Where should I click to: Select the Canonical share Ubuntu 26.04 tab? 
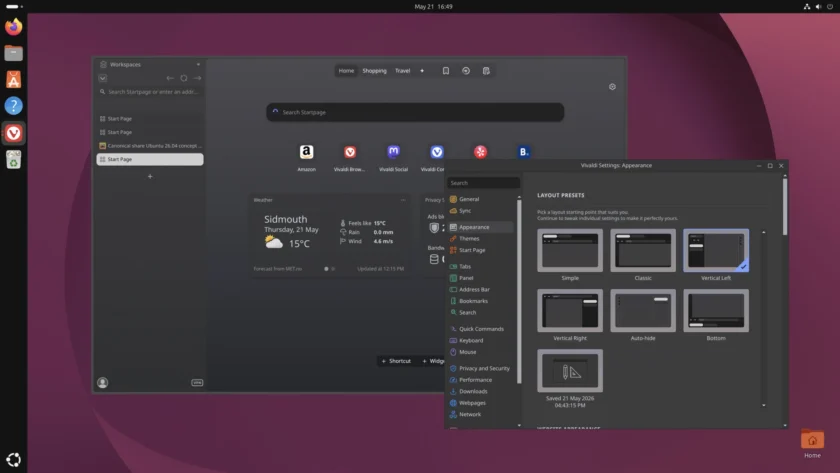pyautogui.click(x=150, y=146)
